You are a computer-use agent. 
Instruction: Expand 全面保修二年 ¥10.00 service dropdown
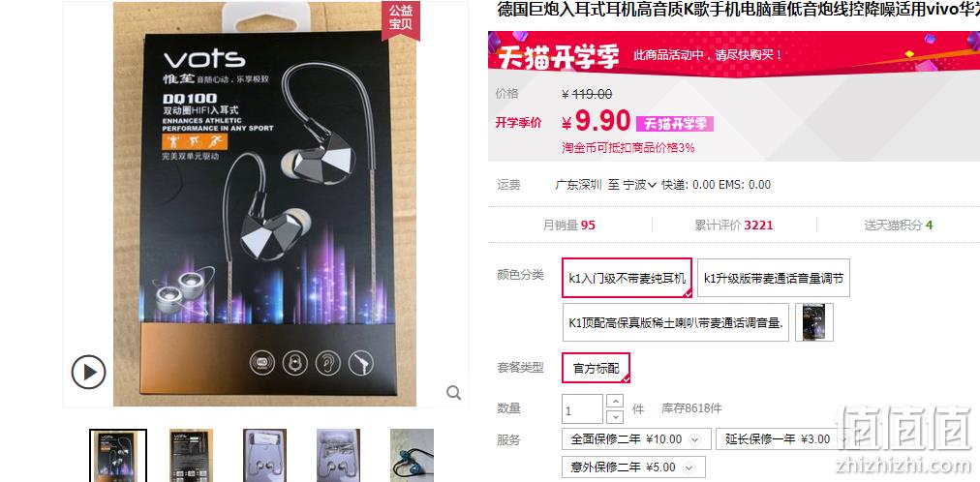click(636, 438)
